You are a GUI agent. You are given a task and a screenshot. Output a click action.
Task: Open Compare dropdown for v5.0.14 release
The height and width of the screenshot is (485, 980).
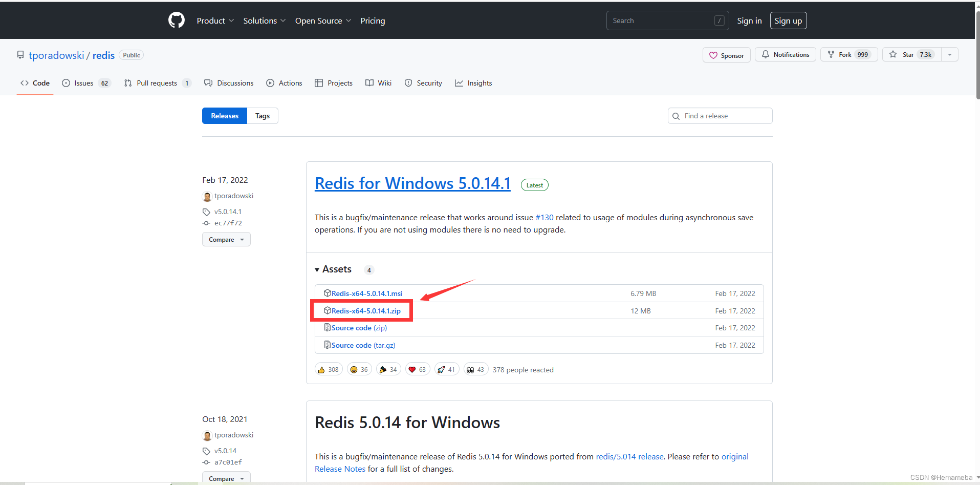click(226, 478)
